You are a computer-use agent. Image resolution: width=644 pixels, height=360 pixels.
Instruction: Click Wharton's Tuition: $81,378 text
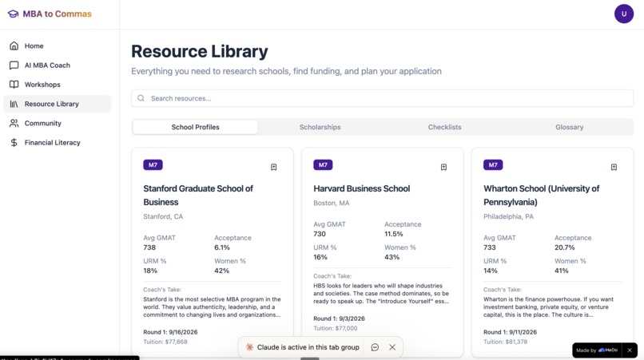click(x=505, y=342)
